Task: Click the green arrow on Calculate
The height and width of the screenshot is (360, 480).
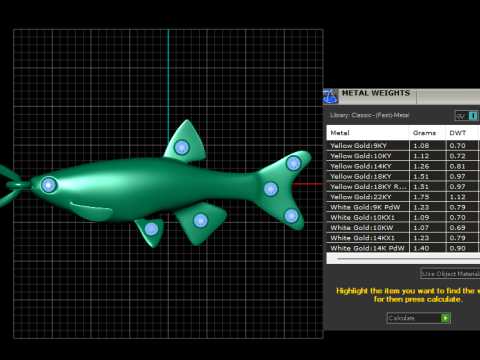Action: point(445,318)
